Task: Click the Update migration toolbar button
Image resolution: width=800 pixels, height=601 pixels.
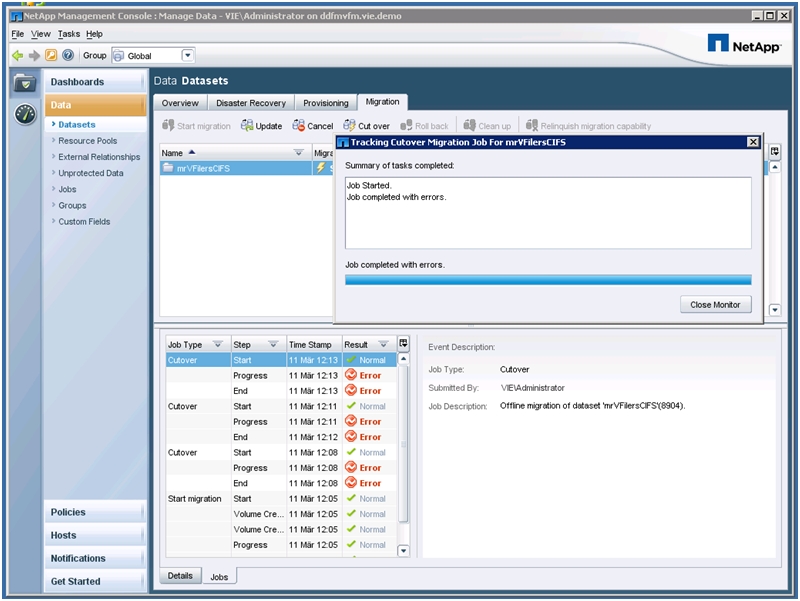Action: (262, 126)
